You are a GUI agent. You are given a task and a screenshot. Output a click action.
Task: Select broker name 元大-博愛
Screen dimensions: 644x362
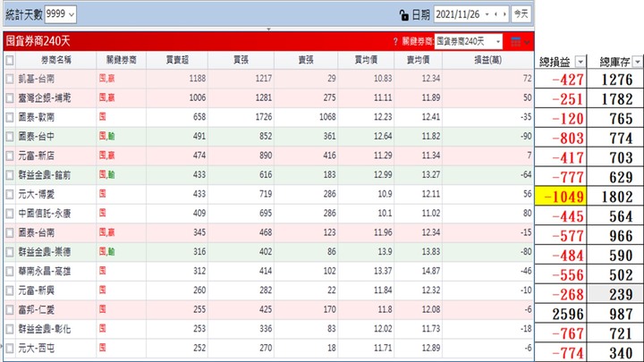37,194
